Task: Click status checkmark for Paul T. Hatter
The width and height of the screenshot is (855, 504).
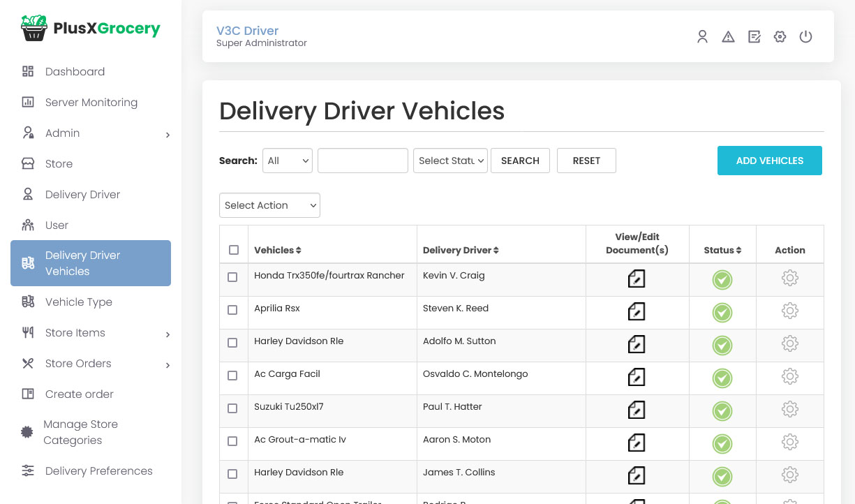Action: pyautogui.click(x=722, y=411)
